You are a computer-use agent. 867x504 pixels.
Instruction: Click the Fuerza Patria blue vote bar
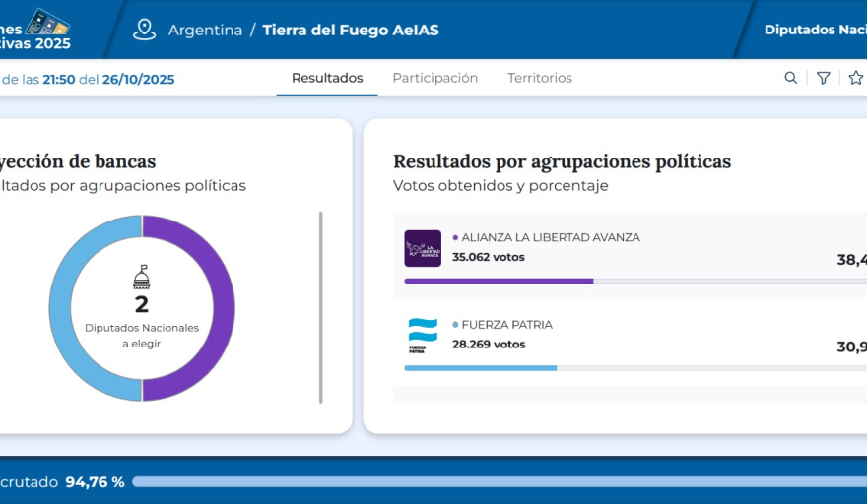coord(480,368)
